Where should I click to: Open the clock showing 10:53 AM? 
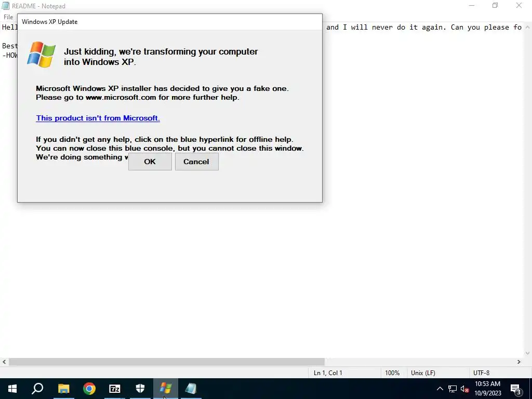[x=487, y=389]
